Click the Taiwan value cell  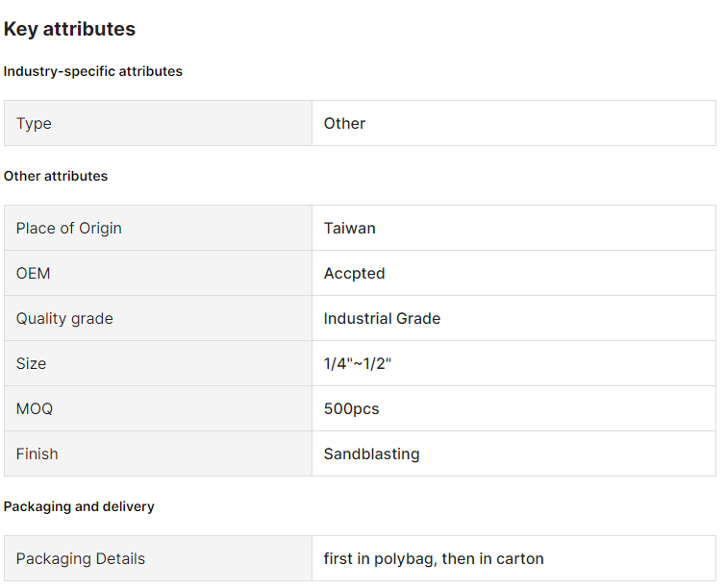coord(349,228)
